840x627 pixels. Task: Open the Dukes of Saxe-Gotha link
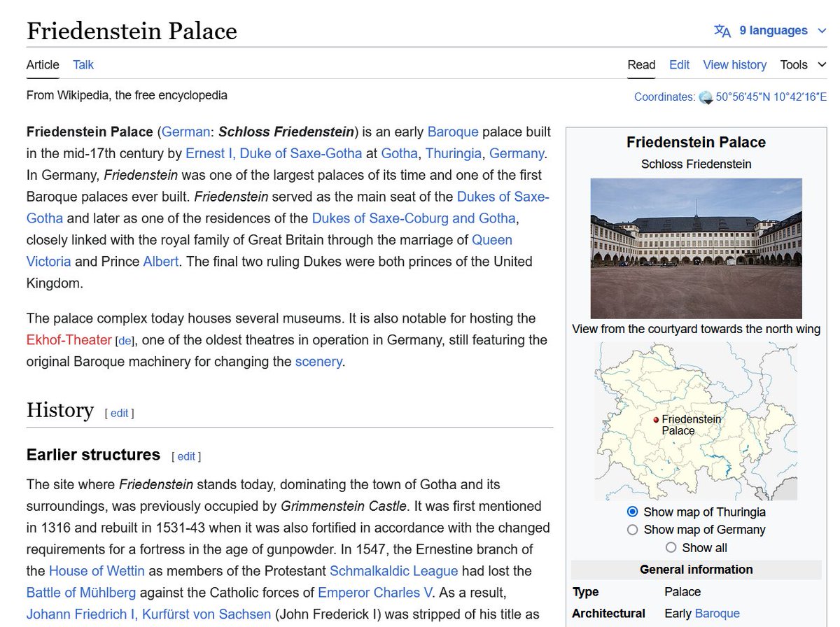[503, 197]
